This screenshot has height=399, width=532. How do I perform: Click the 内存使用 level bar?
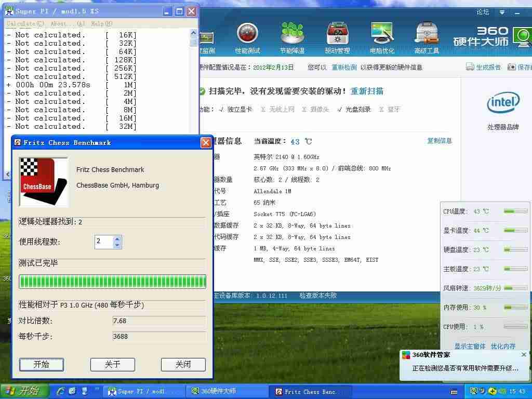coord(515,308)
